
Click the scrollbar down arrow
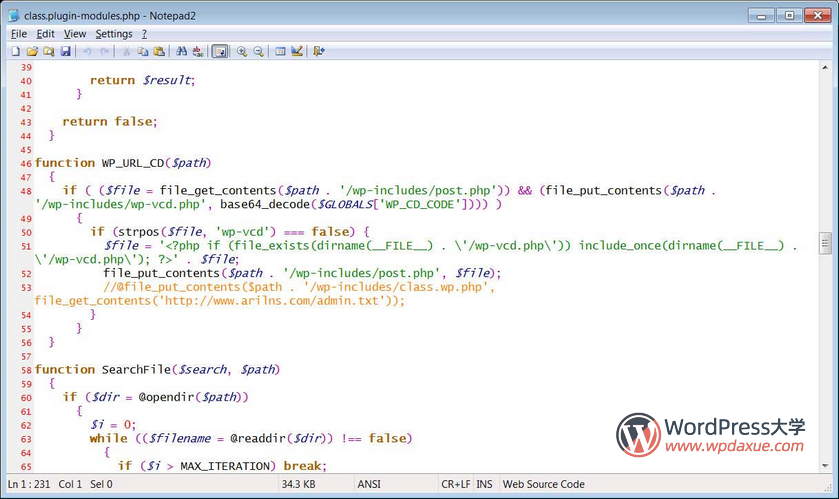coord(825,465)
